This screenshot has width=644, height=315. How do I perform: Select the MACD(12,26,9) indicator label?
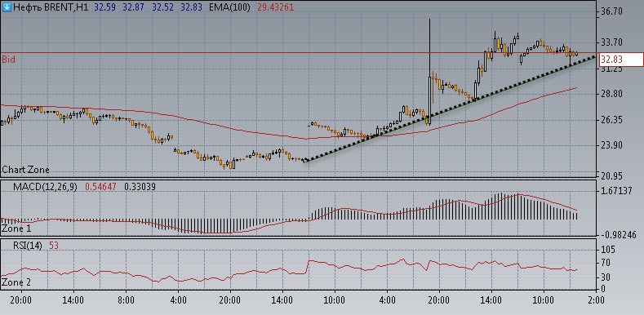click(x=45, y=187)
